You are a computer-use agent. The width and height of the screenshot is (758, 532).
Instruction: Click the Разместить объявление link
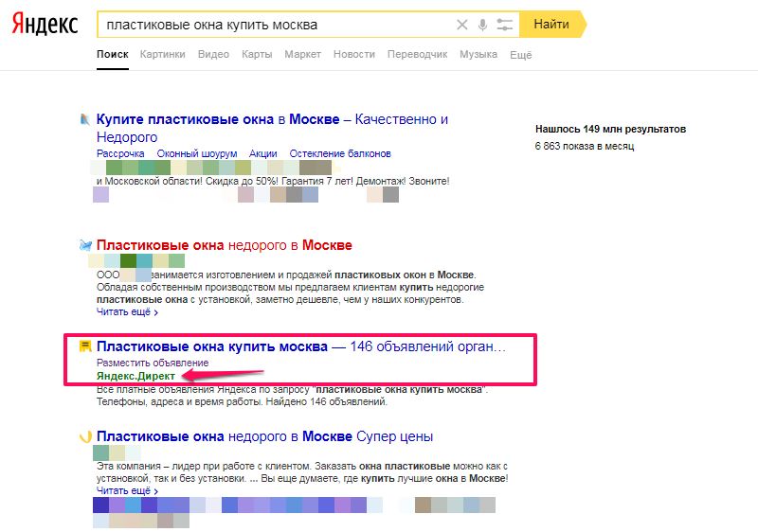(153, 363)
